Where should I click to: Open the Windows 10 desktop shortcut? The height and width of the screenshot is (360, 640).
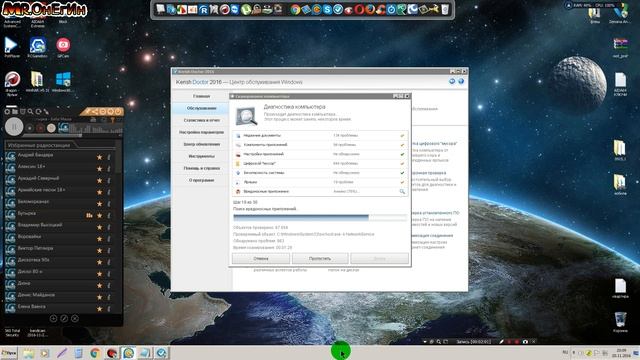63,82
